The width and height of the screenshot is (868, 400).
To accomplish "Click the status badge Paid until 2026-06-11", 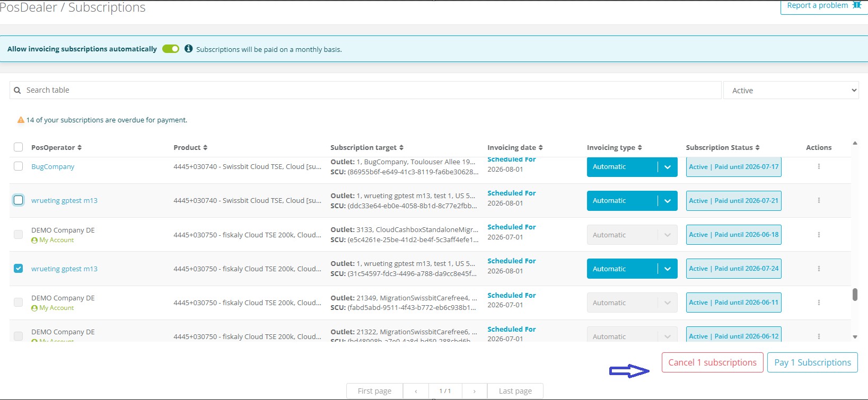I will coord(734,303).
